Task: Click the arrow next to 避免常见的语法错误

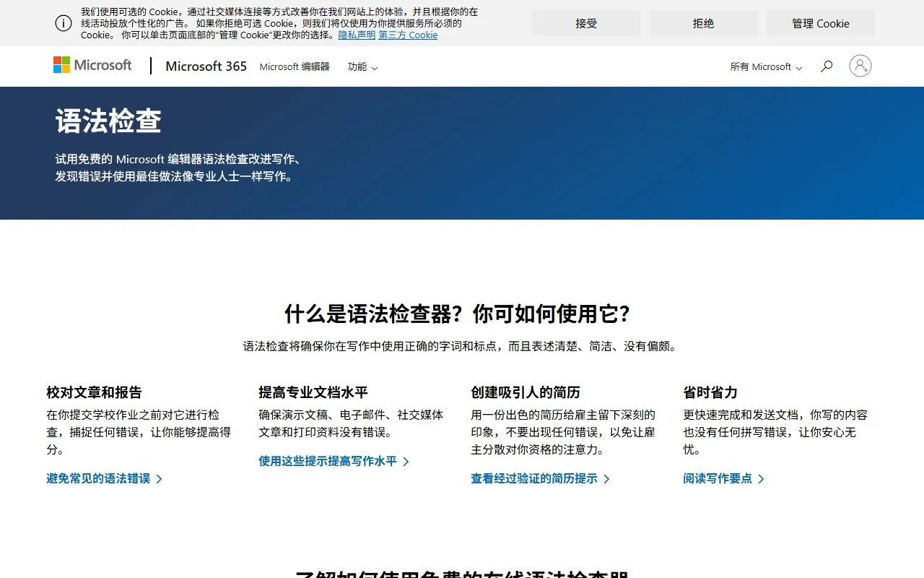Action: point(160,478)
